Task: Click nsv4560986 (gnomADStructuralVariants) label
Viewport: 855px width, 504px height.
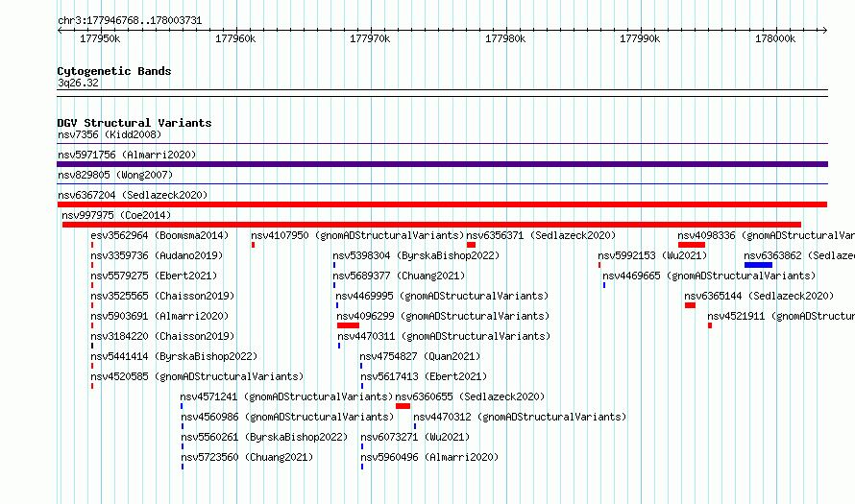Action: pos(287,417)
